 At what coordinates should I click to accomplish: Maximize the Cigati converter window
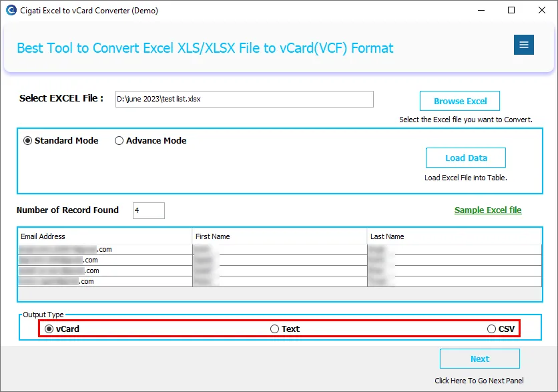tap(511, 10)
